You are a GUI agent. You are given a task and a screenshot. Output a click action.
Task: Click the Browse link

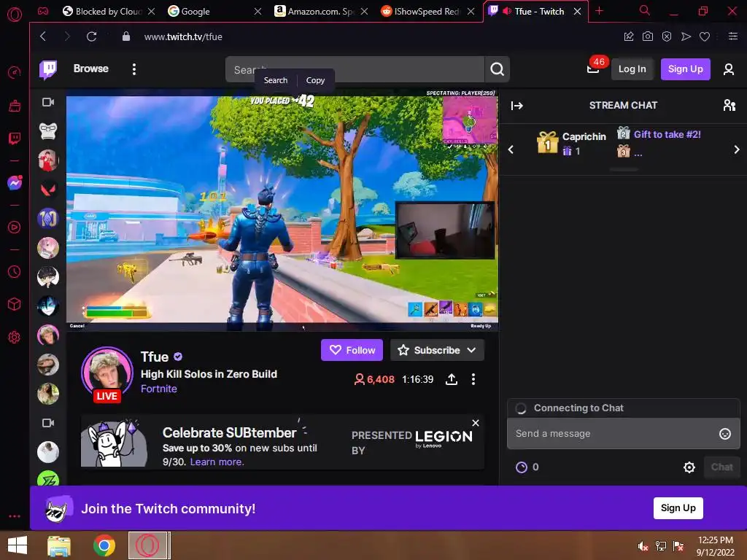point(91,69)
